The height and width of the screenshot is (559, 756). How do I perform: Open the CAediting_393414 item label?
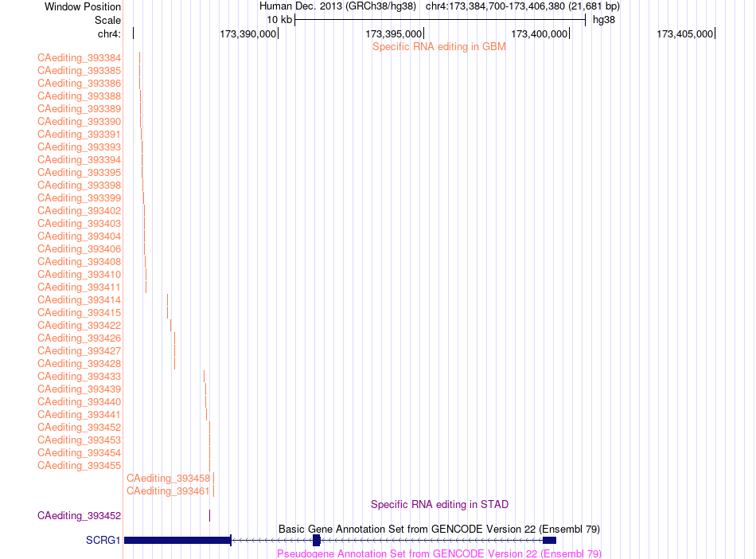(79, 300)
